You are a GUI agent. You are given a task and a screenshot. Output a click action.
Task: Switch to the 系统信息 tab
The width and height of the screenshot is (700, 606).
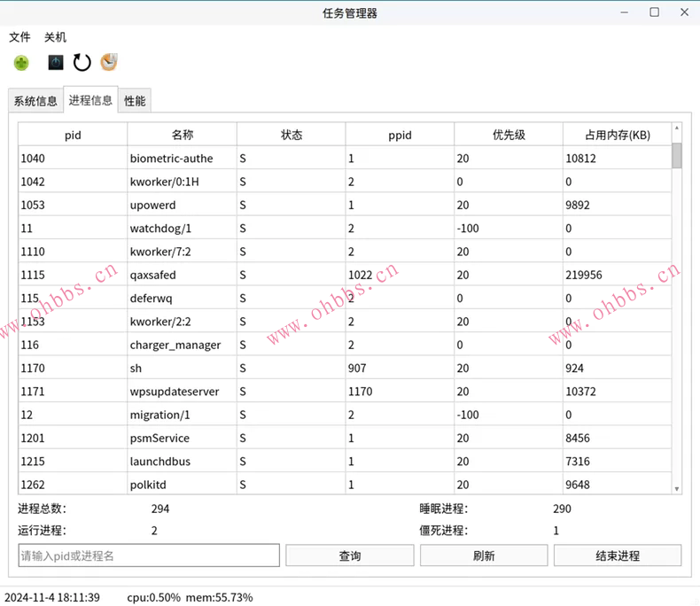[35, 101]
